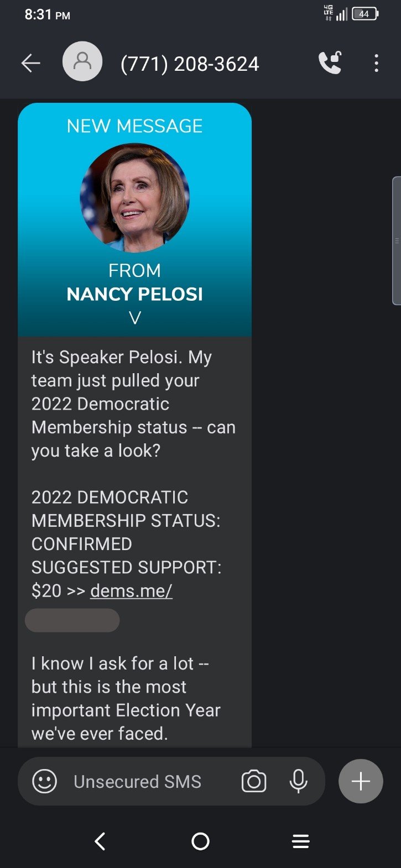Click the scrollbar handle on right edge
This screenshot has width=401, height=868.
[397, 240]
